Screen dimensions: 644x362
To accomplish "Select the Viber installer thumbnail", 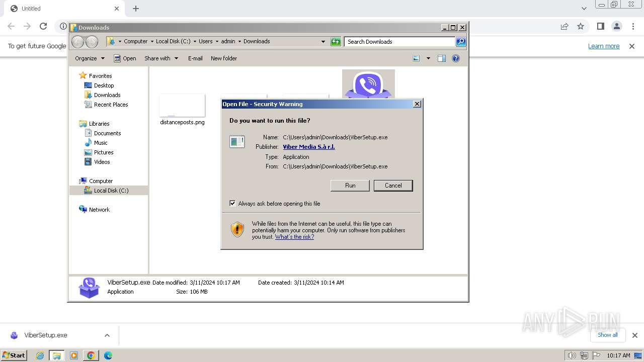I will (x=368, y=84).
